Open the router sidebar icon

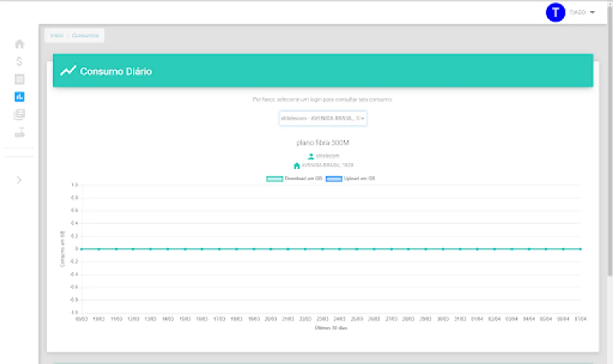click(x=19, y=132)
